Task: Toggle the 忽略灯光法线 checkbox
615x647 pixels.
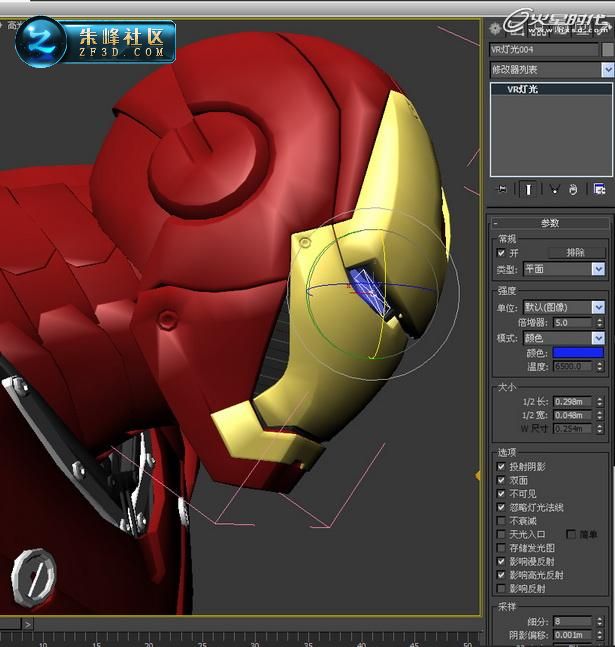Action: 501,507
